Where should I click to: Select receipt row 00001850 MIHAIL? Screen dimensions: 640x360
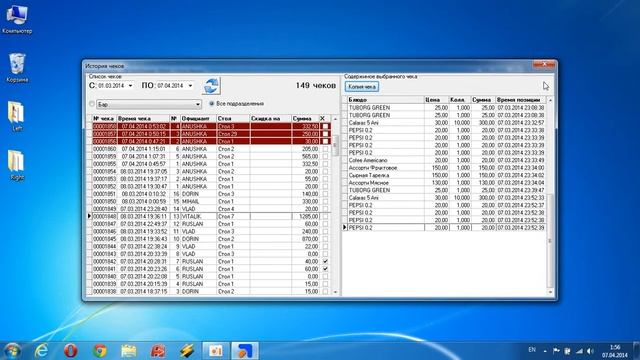click(x=209, y=201)
